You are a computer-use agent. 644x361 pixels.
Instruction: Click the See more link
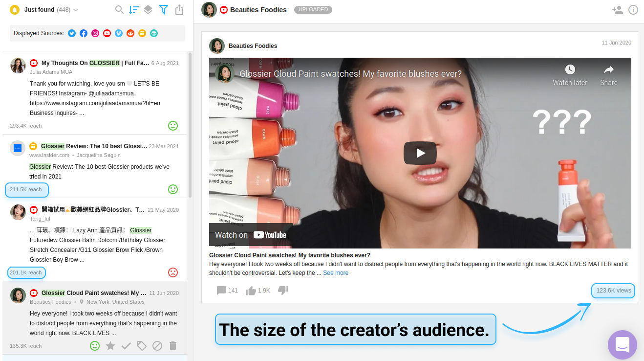(x=336, y=273)
